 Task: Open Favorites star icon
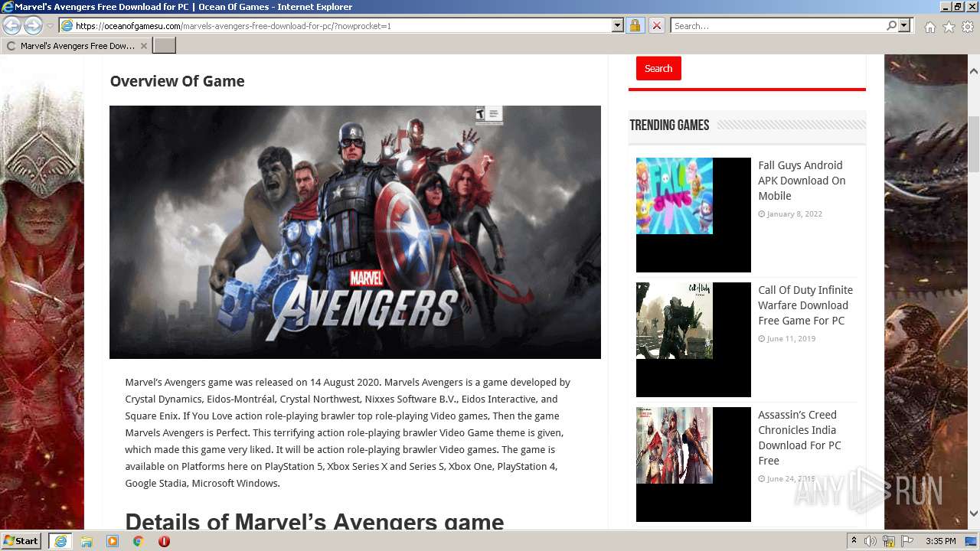[949, 27]
